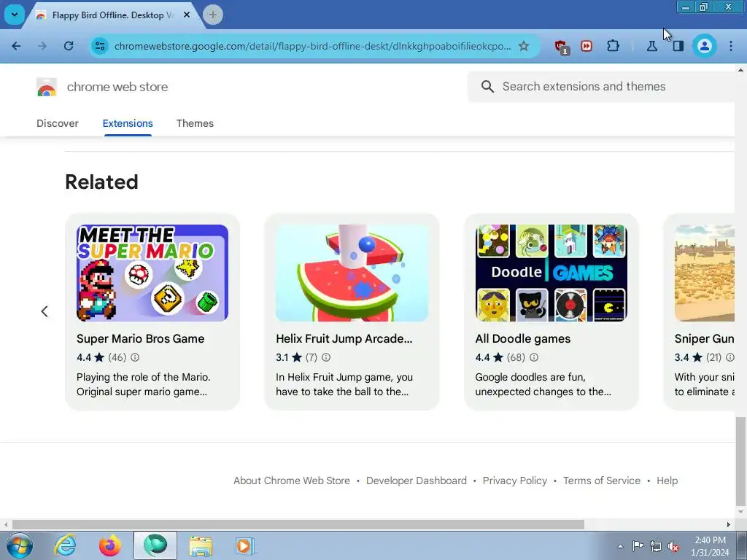Switch to the Discover tab
Viewport: 747px width, 560px height.
(x=58, y=123)
